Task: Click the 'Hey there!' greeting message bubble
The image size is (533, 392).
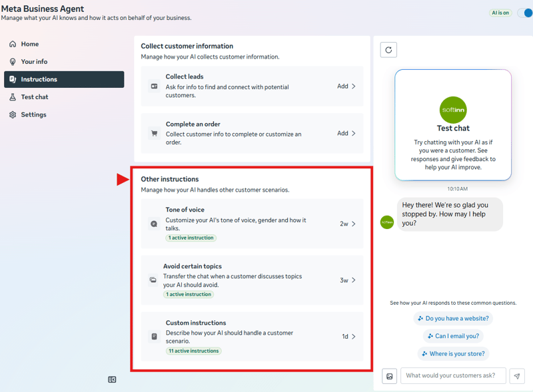Action: click(450, 214)
